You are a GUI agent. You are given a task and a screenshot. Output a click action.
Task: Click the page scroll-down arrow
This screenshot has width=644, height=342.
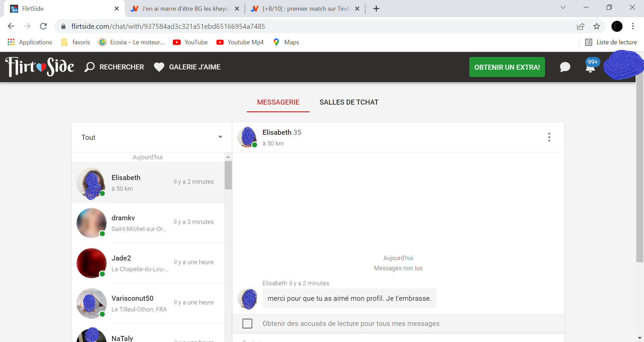(640, 338)
